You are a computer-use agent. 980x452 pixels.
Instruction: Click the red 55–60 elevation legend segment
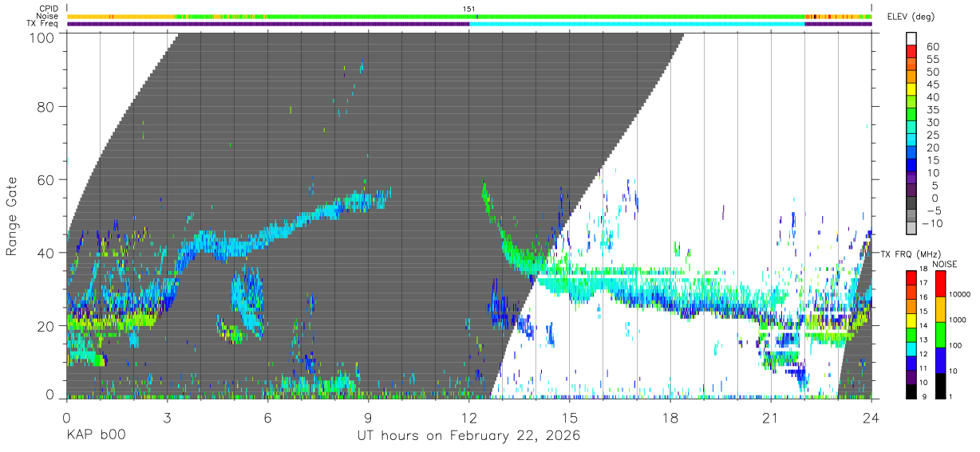pos(911,53)
